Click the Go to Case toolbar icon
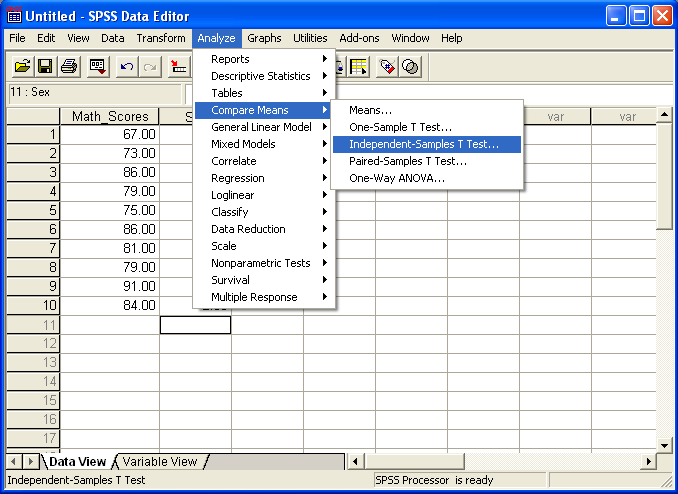The height and width of the screenshot is (494, 678). click(179, 67)
